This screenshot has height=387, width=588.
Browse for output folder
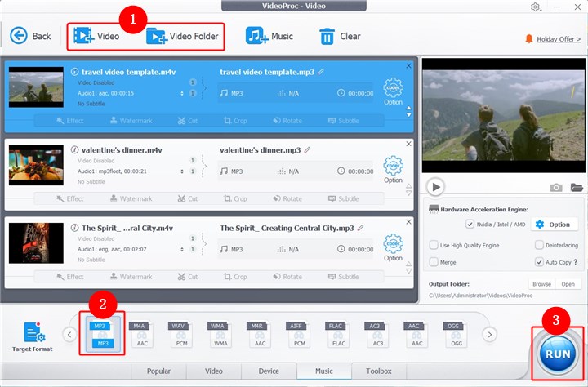542,284
